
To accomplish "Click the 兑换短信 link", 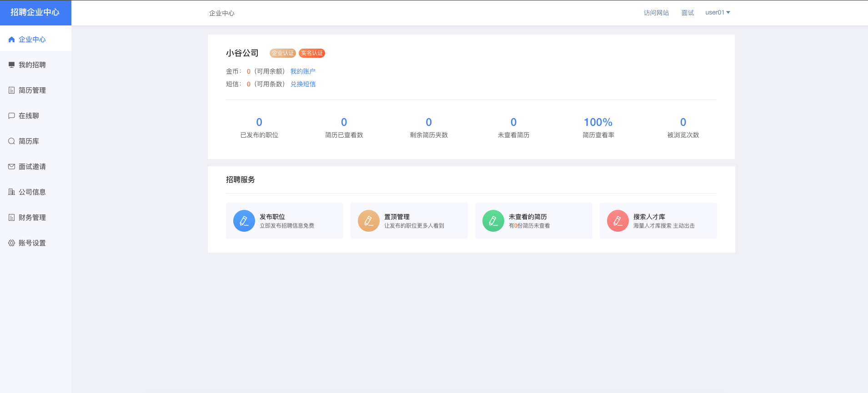I will tap(303, 84).
